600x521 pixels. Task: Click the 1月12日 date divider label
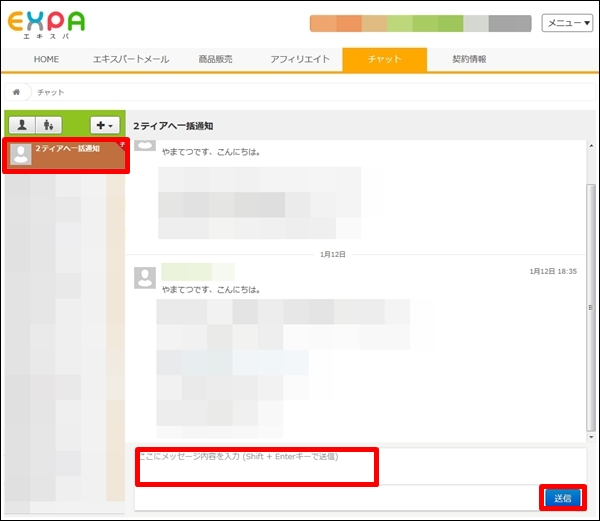333,254
